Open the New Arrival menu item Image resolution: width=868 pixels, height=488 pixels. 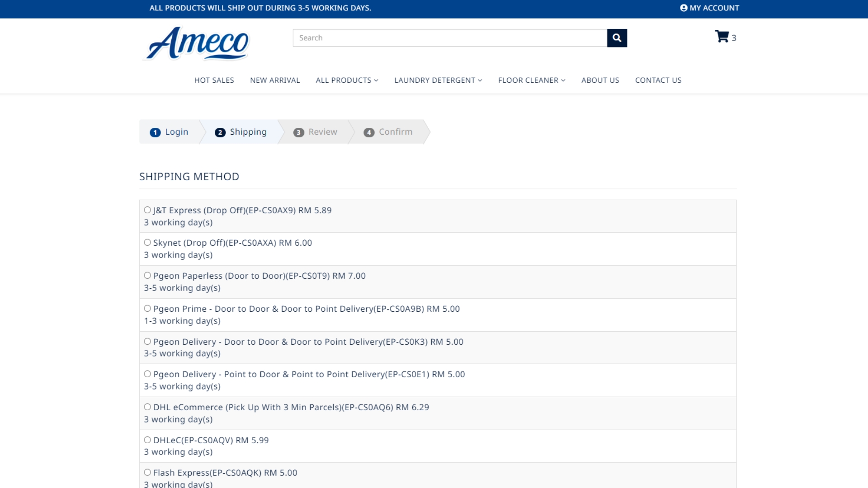coord(275,80)
